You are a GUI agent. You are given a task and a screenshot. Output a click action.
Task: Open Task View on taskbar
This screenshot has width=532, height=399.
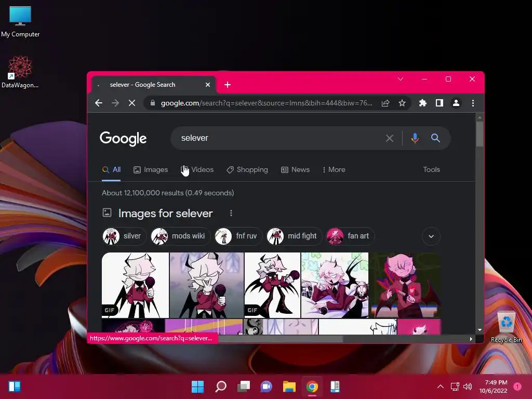tap(243, 387)
